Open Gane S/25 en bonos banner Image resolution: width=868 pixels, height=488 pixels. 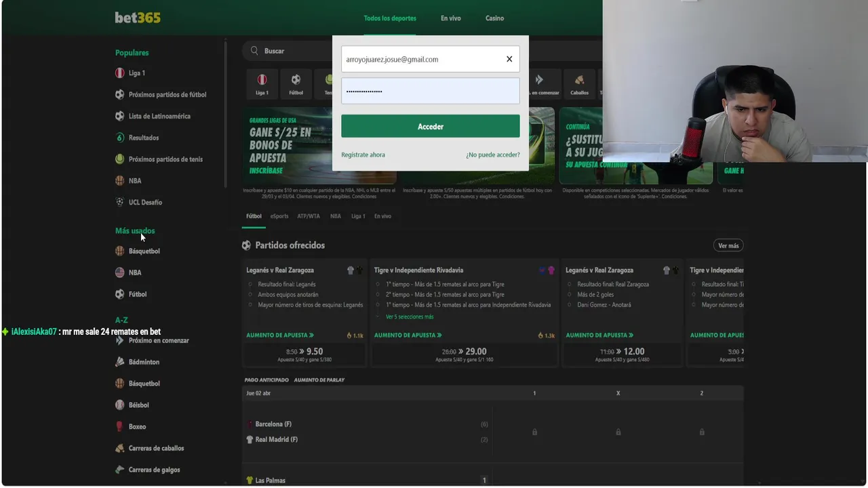pos(319,146)
